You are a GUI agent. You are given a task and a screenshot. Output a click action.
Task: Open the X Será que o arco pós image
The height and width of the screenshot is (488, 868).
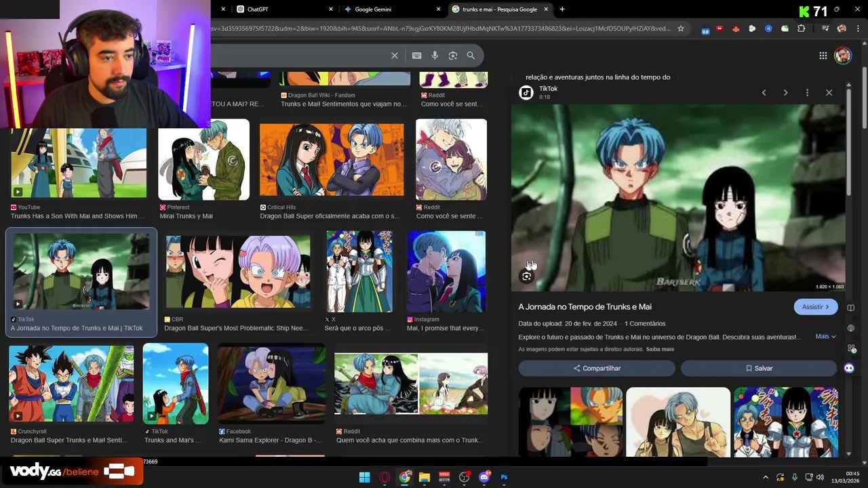359,272
